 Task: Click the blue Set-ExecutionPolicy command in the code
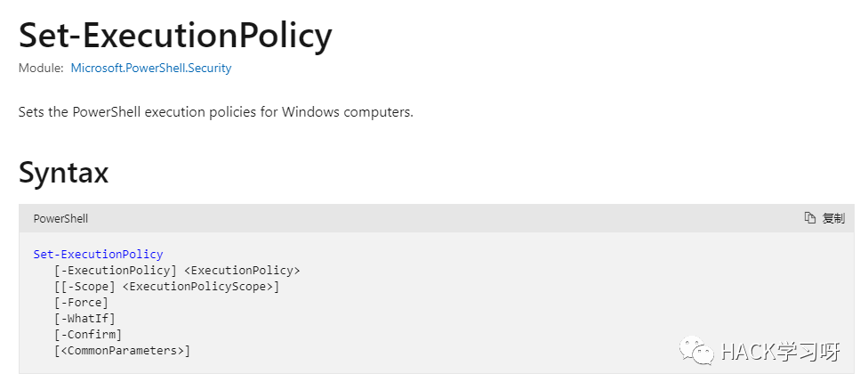pyautogui.click(x=99, y=255)
